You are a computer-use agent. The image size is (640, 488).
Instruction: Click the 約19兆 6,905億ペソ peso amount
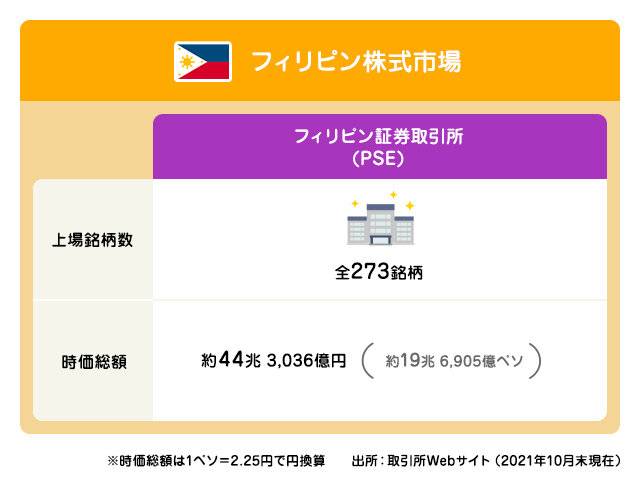(x=454, y=361)
